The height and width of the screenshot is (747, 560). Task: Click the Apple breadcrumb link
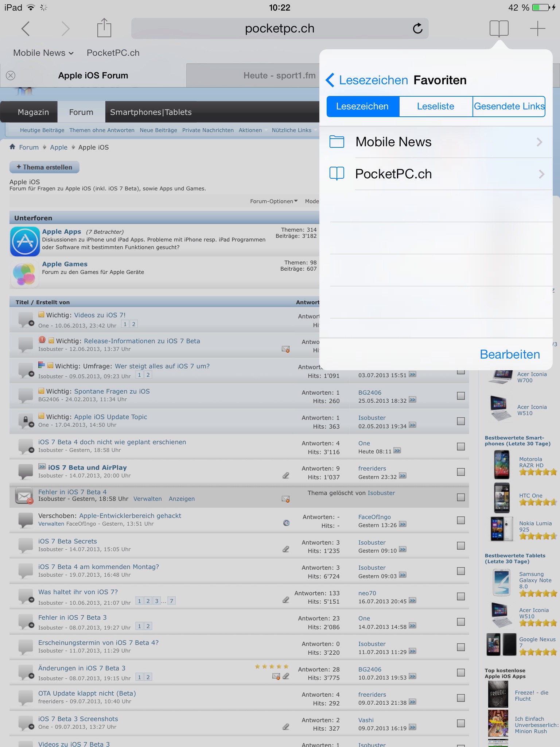click(x=59, y=147)
